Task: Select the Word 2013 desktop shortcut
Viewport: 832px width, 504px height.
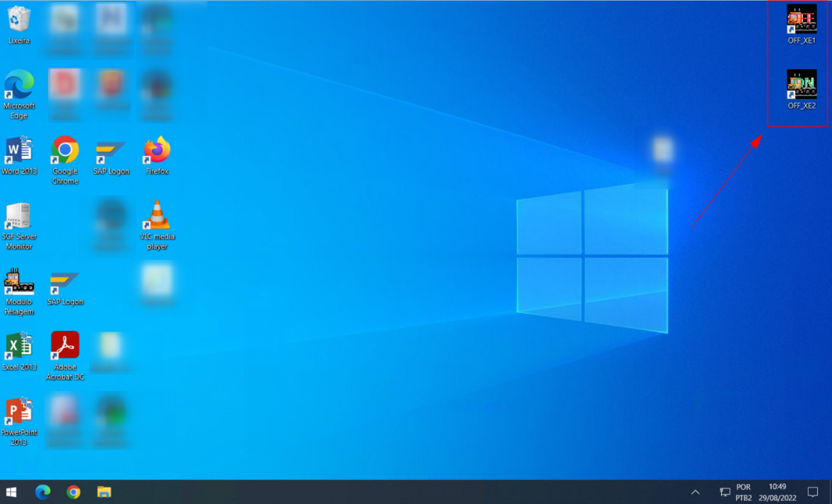Action: 19,156
